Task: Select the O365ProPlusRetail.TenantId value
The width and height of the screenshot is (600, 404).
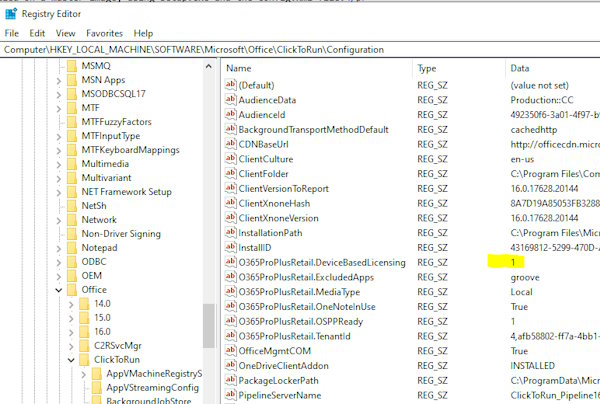Action: pos(294,336)
